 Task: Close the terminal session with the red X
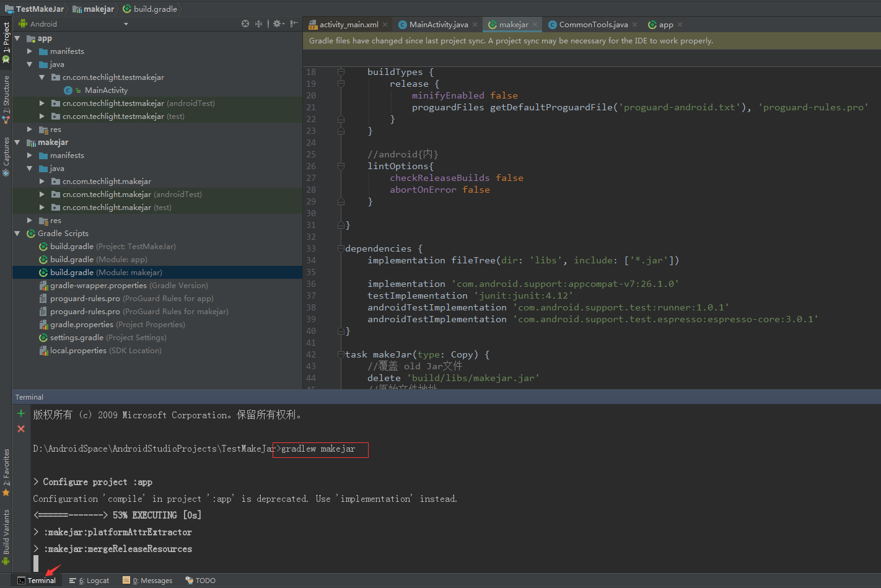pyautogui.click(x=21, y=429)
